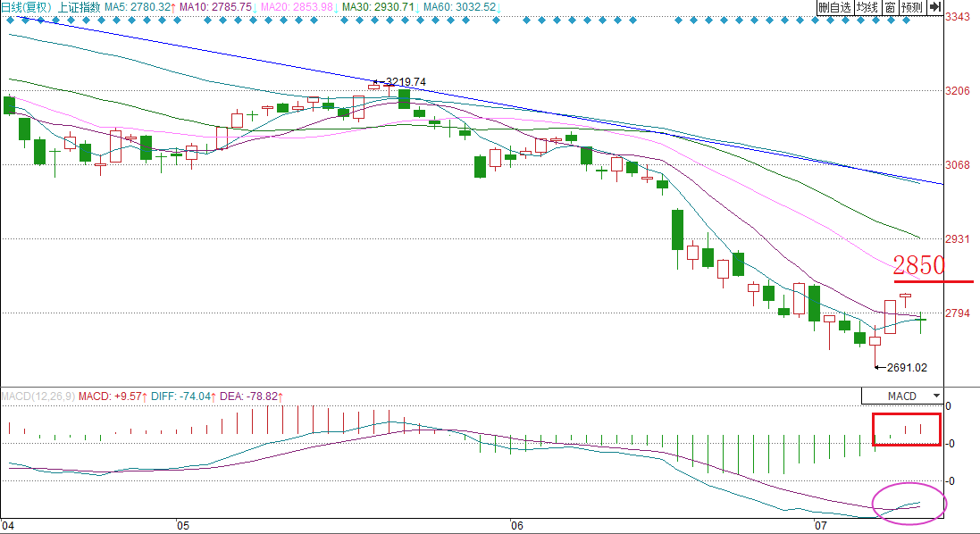Image resolution: width=980 pixels, height=534 pixels.
Task: Click the 06 month marker on time axis
Action: (512, 525)
